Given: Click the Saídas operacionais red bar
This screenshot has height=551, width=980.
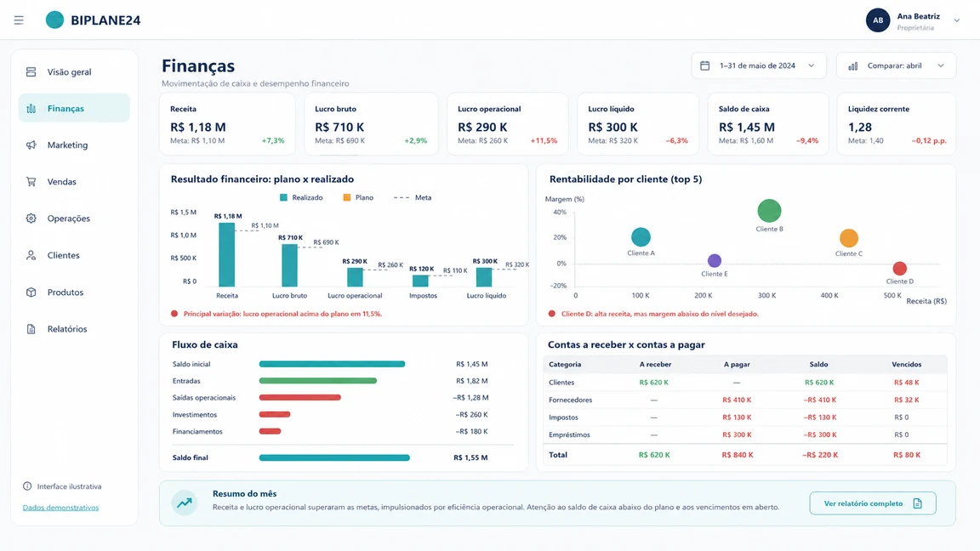Looking at the screenshot, I should click(300, 397).
